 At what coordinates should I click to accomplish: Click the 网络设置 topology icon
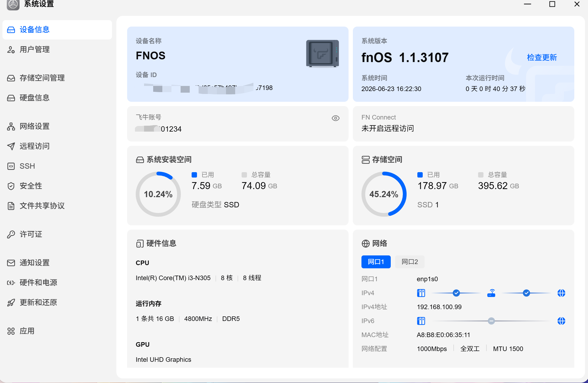[11, 127]
